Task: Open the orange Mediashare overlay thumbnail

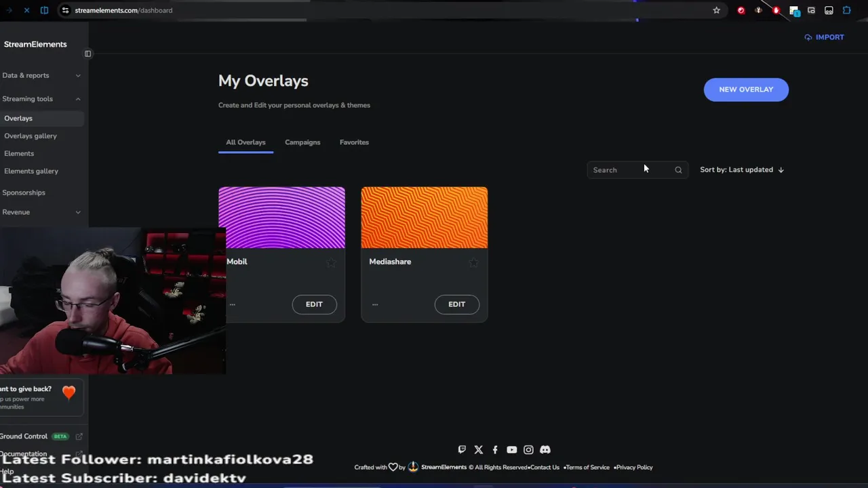Action: click(425, 218)
